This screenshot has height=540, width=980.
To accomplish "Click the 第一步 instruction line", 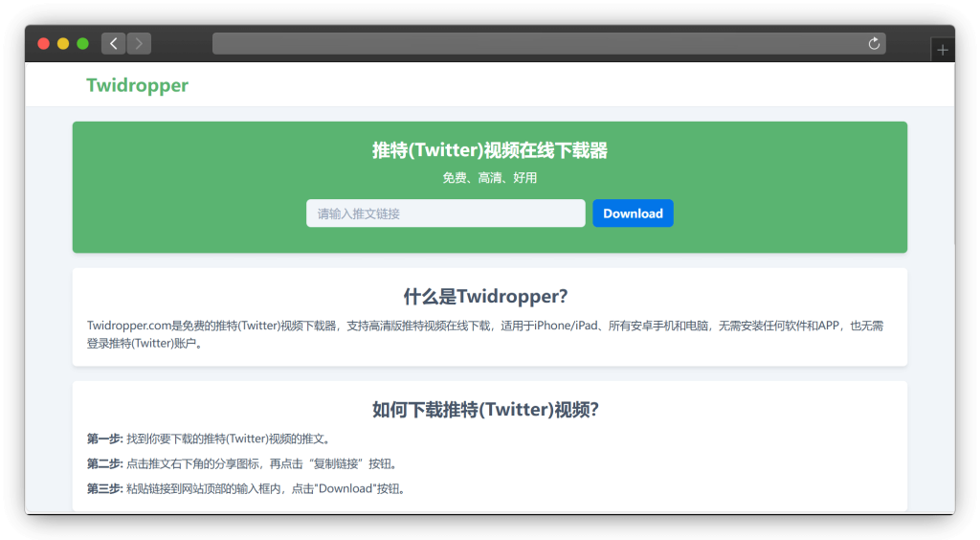I will click(x=209, y=439).
